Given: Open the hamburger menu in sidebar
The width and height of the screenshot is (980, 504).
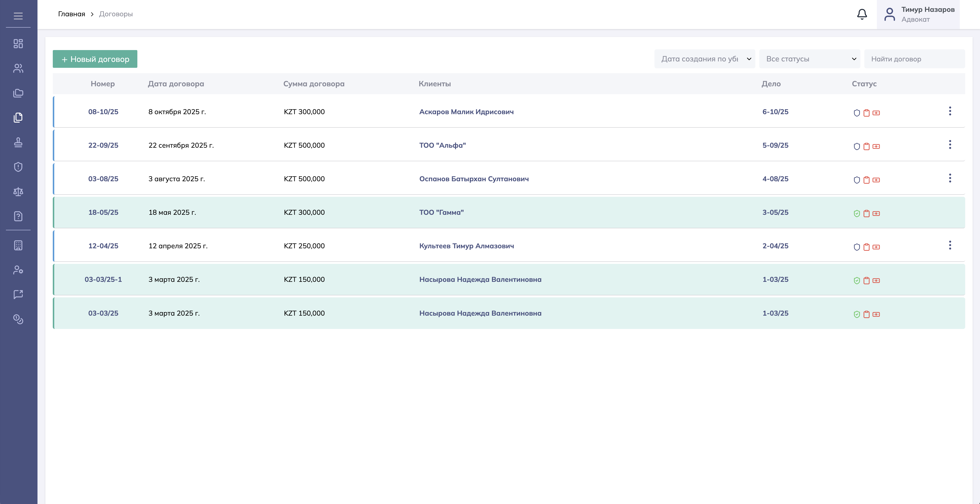Looking at the screenshot, I should [x=18, y=16].
